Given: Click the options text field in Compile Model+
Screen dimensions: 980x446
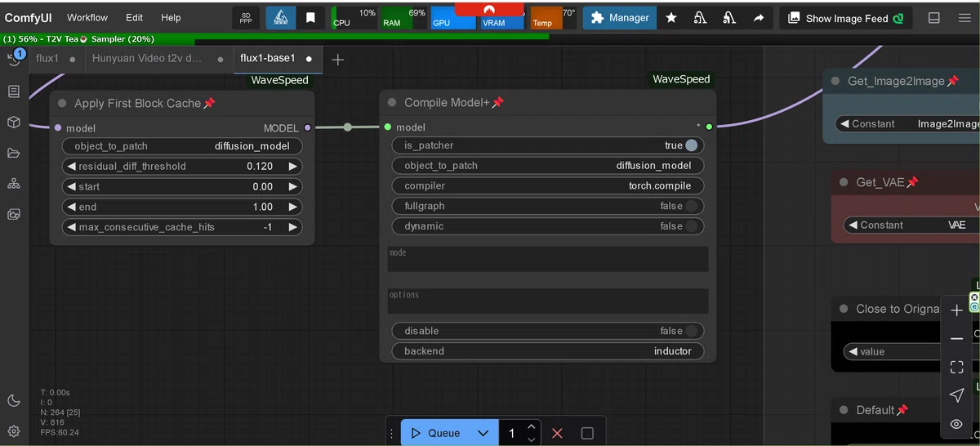Looking at the screenshot, I should (x=548, y=301).
